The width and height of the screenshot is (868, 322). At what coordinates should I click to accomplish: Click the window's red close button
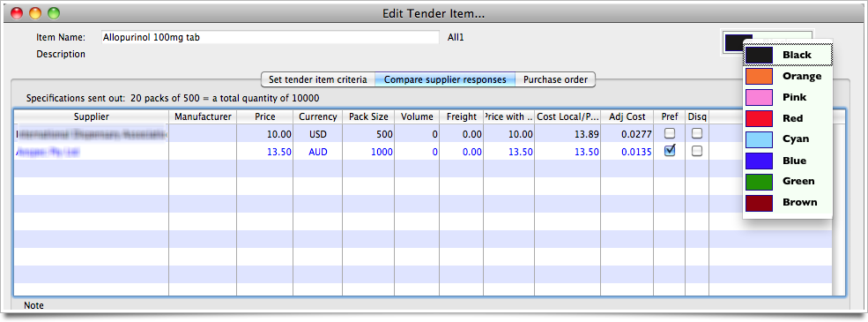17,13
